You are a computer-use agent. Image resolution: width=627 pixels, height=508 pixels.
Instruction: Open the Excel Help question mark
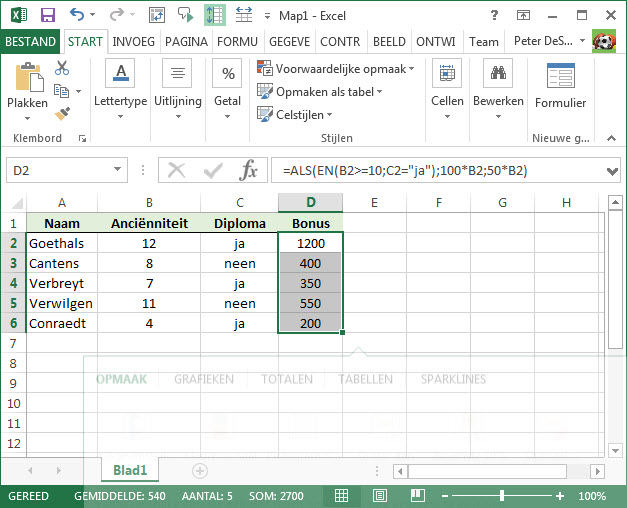(x=494, y=15)
